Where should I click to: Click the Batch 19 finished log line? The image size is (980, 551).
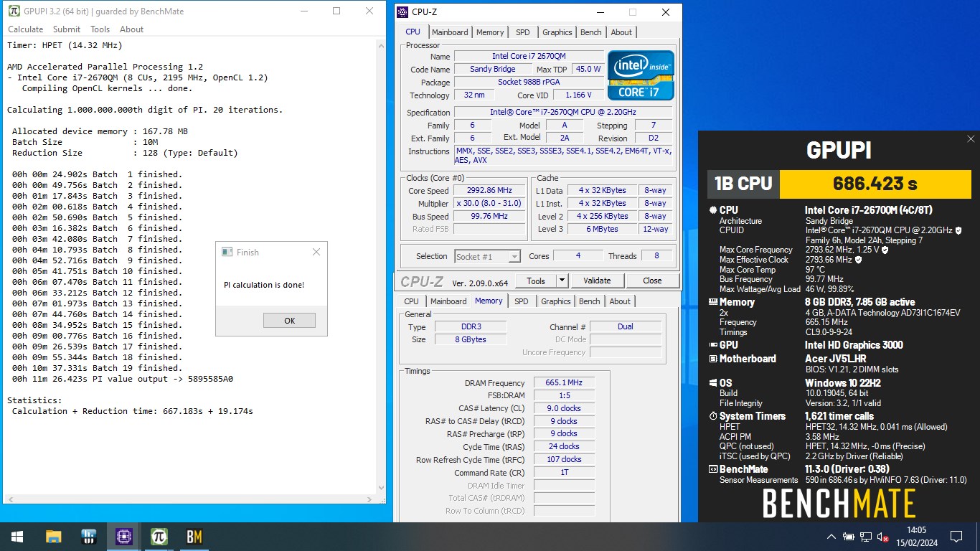pyautogui.click(x=97, y=368)
